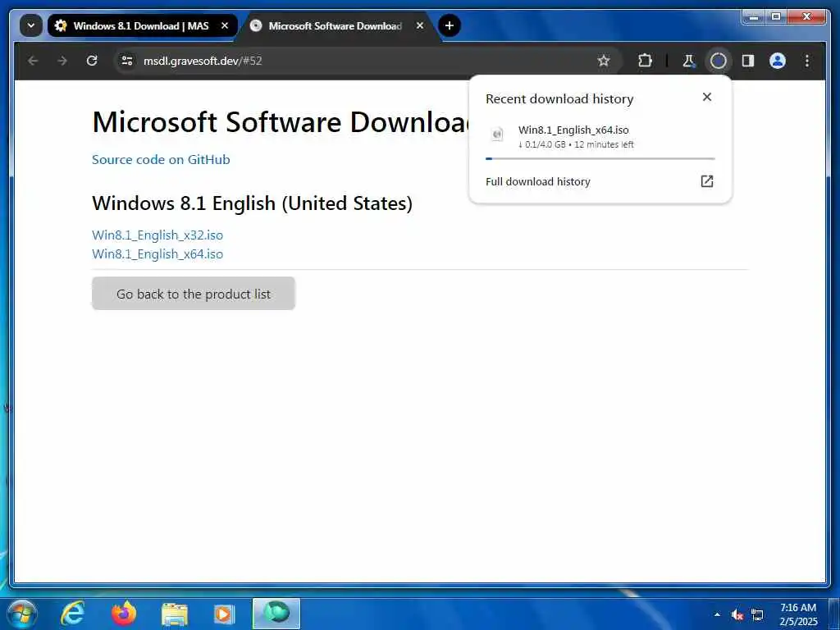Click Windows 8.1 English heading

click(x=253, y=203)
